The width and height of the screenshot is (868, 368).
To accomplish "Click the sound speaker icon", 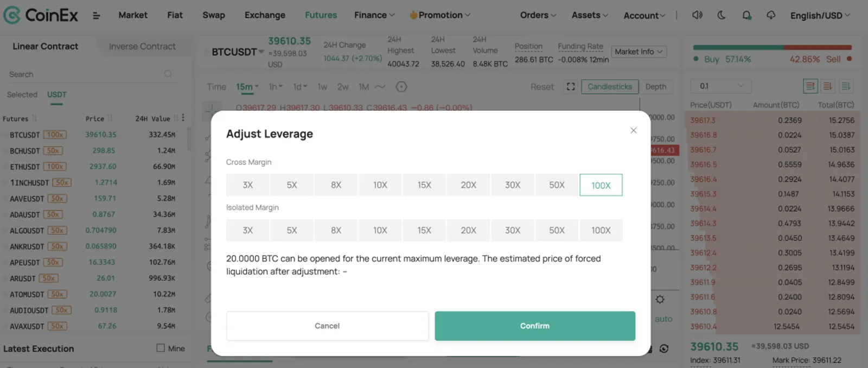I will pyautogui.click(x=697, y=15).
